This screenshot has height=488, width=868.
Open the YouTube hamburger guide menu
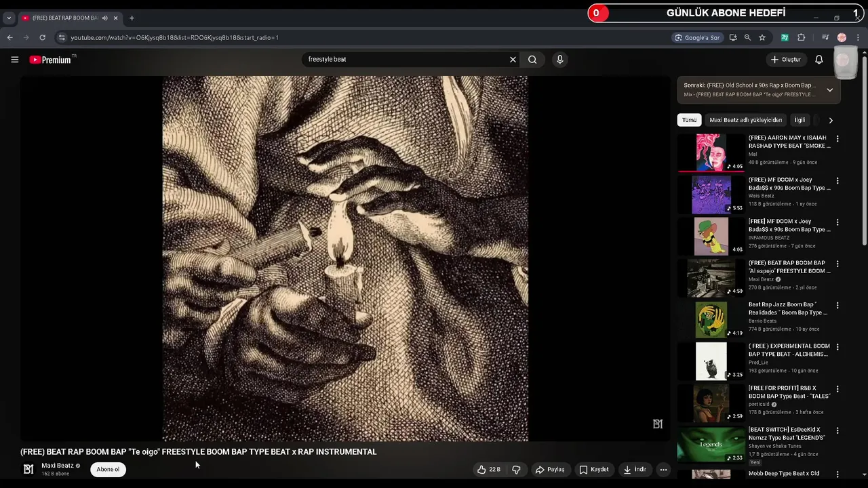tap(14, 60)
